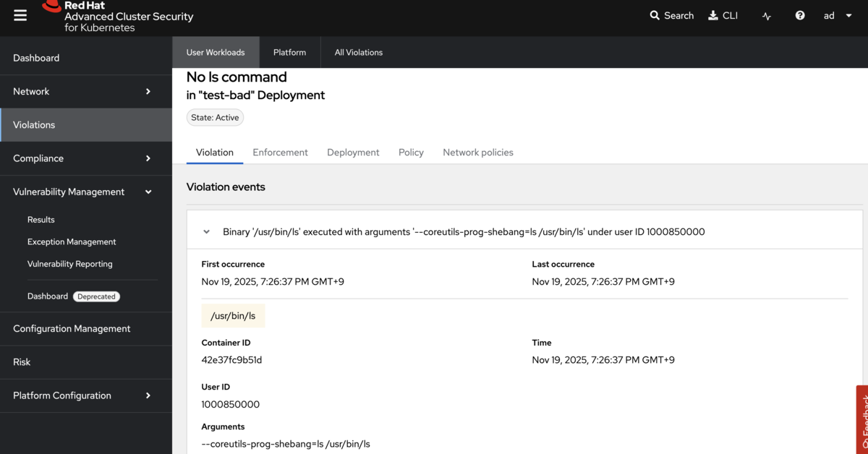The width and height of the screenshot is (868, 454).
Task: Open the 'ad' user dropdown
Action: point(838,15)
